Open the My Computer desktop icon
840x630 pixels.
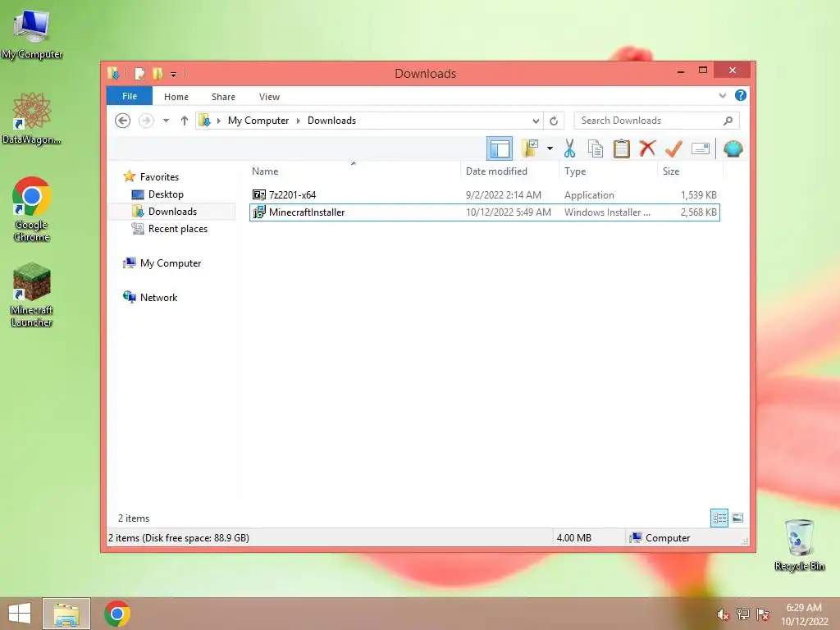32,33
